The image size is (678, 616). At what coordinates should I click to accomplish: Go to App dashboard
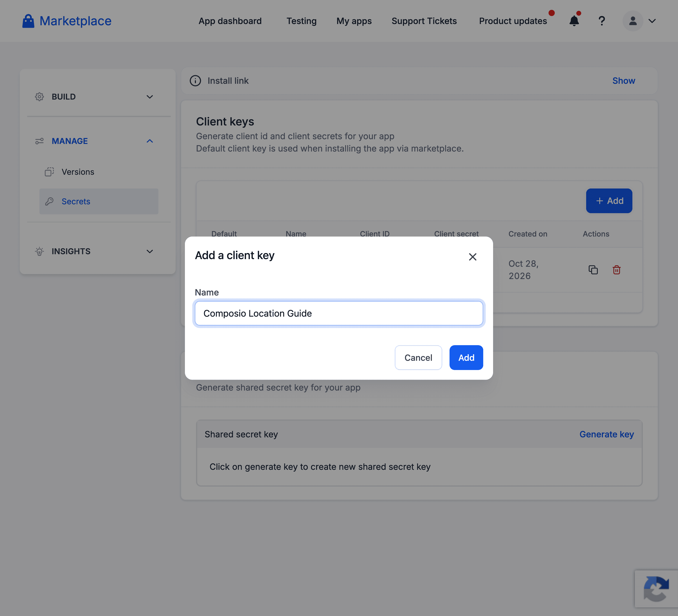click(x=230, y=21)
